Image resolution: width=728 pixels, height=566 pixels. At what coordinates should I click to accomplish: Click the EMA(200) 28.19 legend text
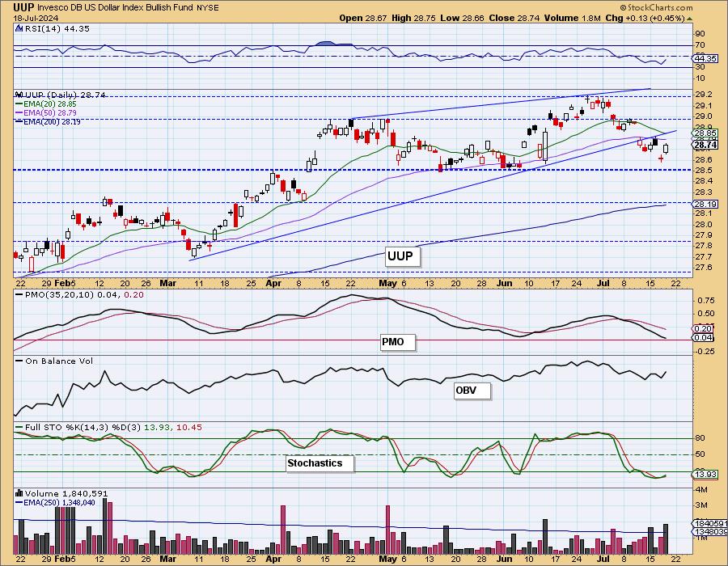pos(52,121)
